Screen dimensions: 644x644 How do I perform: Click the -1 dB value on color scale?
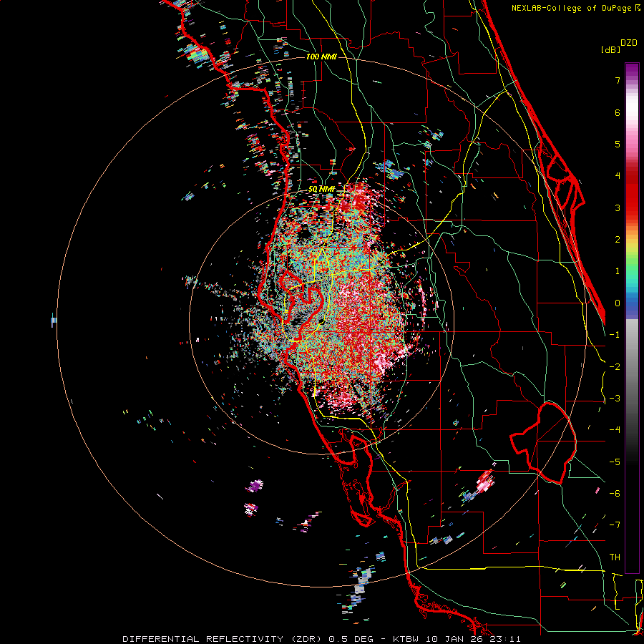point(615,335)
